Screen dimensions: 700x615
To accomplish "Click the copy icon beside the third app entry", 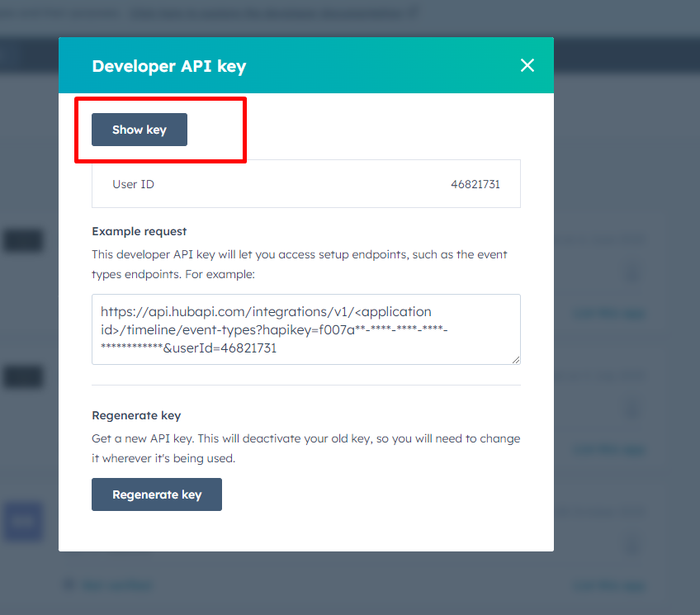I will point(631,545).
